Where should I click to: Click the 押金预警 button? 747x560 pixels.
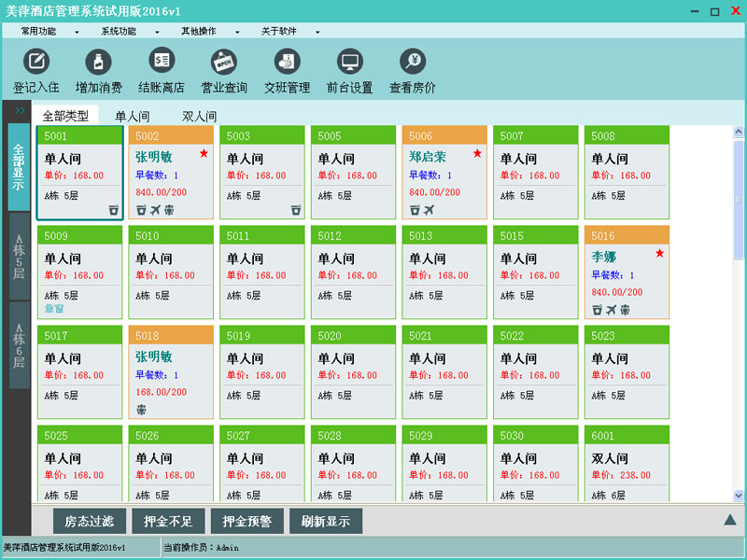tap(247, 521)
